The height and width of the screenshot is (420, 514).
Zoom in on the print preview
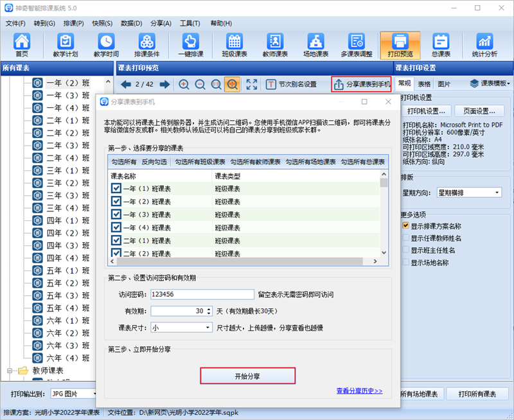click(x=184, y=85)
